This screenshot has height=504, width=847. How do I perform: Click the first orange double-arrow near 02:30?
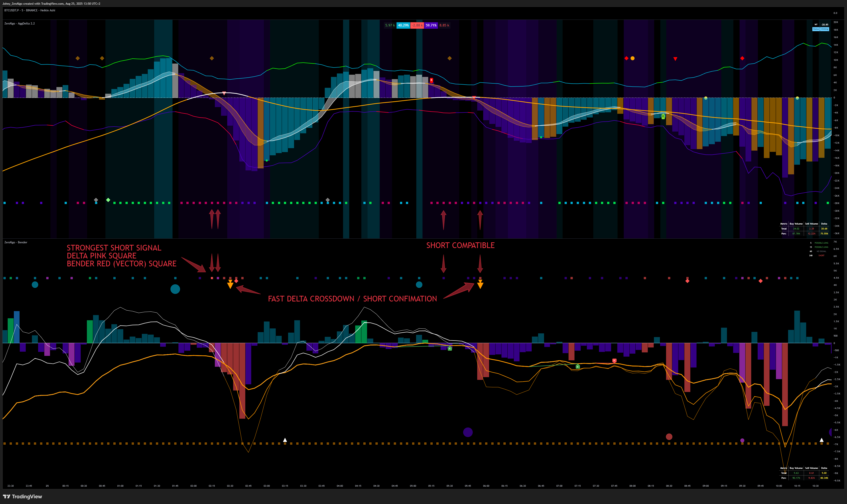[x=230, y=284]
